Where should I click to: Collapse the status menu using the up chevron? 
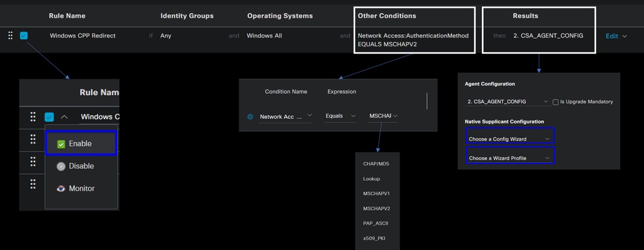pyautogui.click(x=64, y=117)
